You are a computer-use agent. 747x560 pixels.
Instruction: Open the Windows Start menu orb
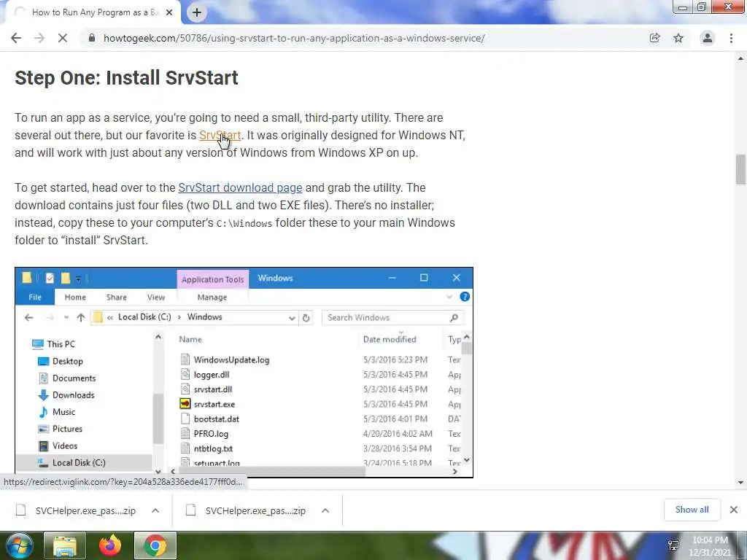(x=20, y=545)
